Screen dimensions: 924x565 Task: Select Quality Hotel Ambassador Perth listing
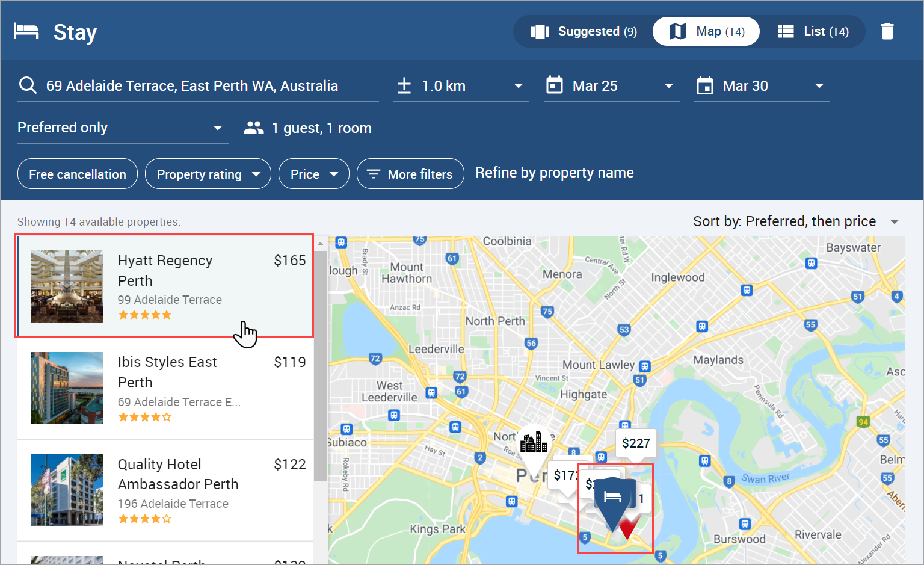click(165, 490)
